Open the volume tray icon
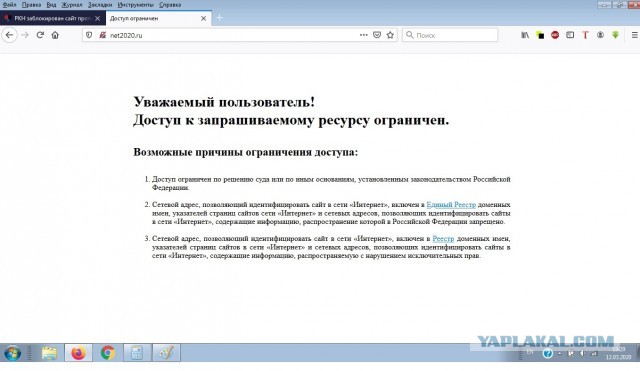This screenshot has height=371, width=640. [582, 353]
